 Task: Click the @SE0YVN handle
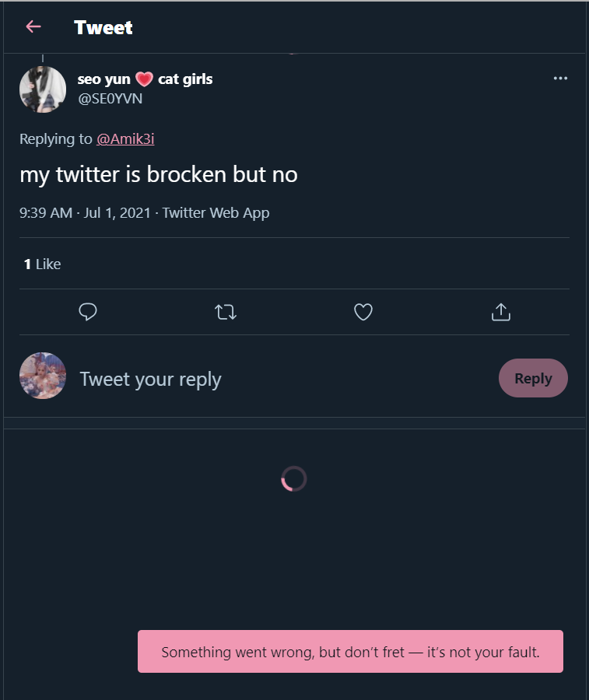[110, 99]
